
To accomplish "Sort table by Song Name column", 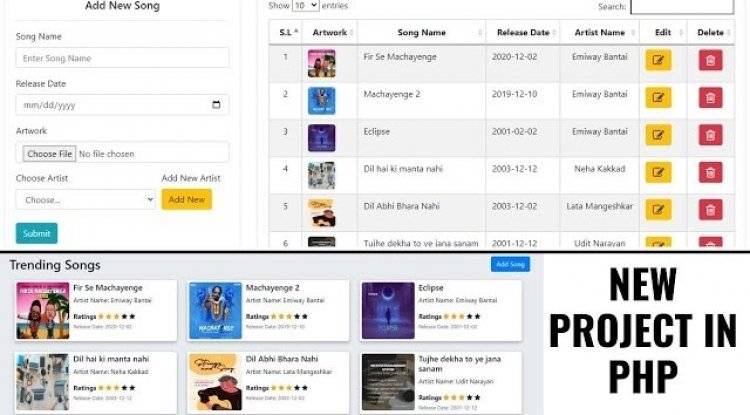I will (421, 33).
